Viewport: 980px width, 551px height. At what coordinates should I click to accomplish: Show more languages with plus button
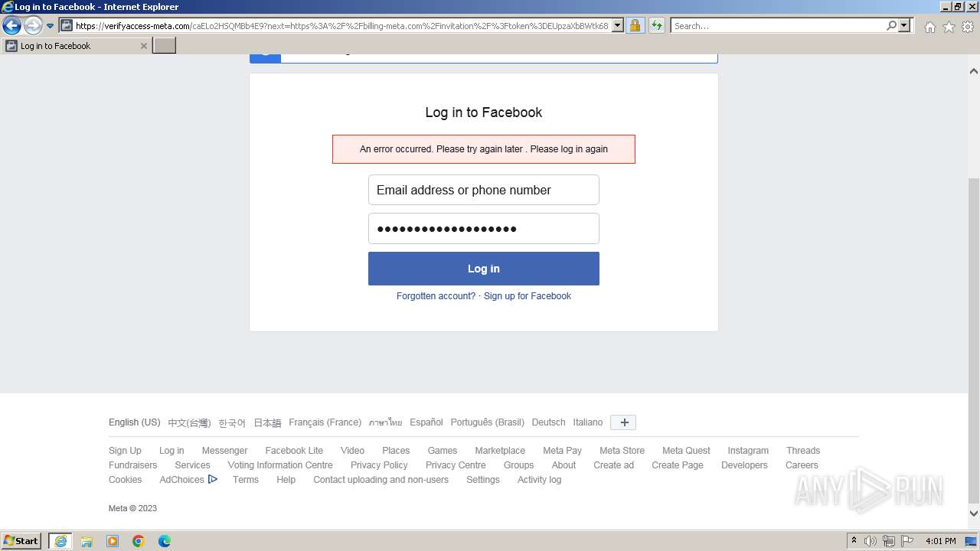[x=623, y=422]
